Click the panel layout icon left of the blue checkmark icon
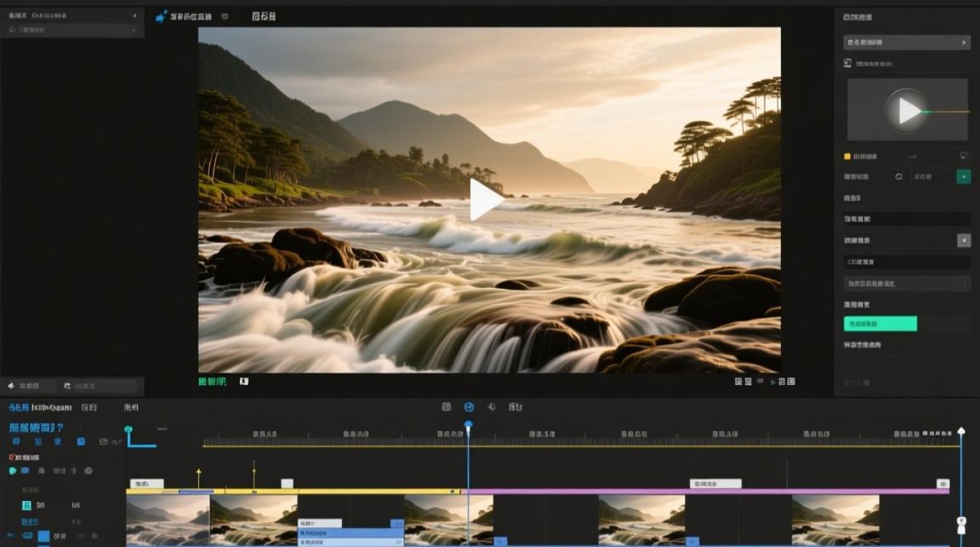980x547 pixels. tap(446, 407)
